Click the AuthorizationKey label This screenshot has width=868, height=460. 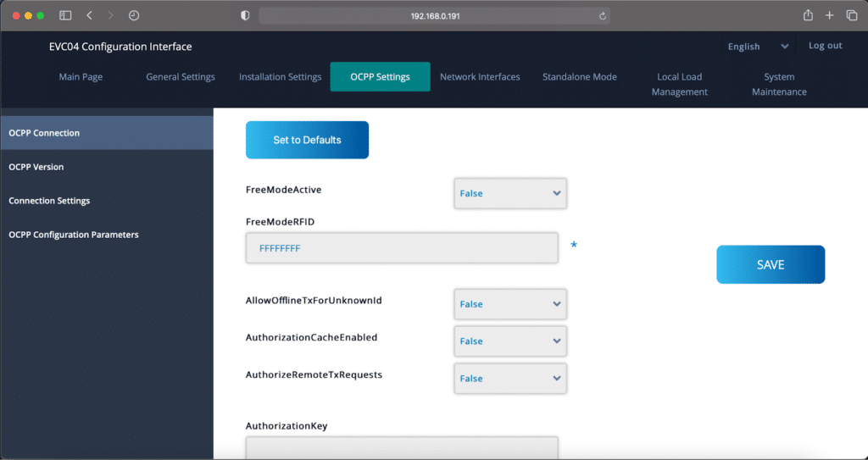point(287,425)
